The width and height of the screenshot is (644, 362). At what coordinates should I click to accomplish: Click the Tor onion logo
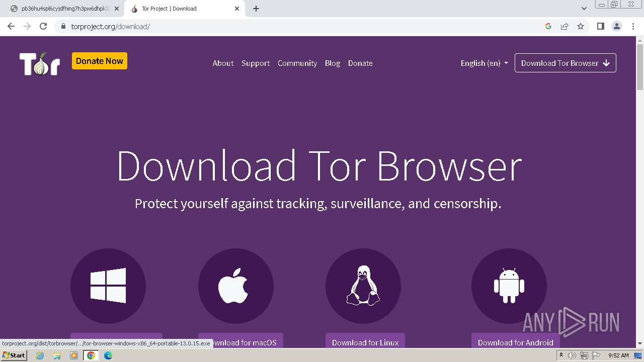point(40,63)
